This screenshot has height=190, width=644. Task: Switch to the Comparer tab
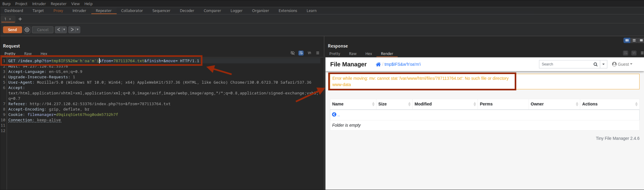click(212, 11)
